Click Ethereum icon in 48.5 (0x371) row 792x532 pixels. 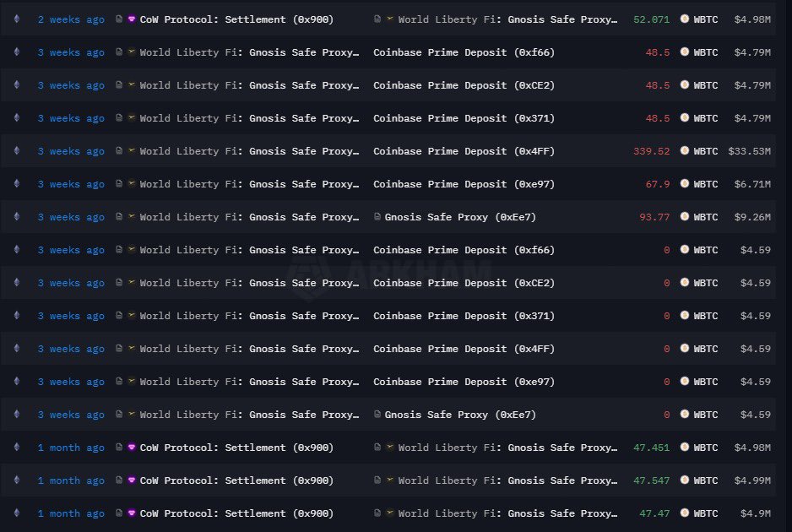coord(17,117)
